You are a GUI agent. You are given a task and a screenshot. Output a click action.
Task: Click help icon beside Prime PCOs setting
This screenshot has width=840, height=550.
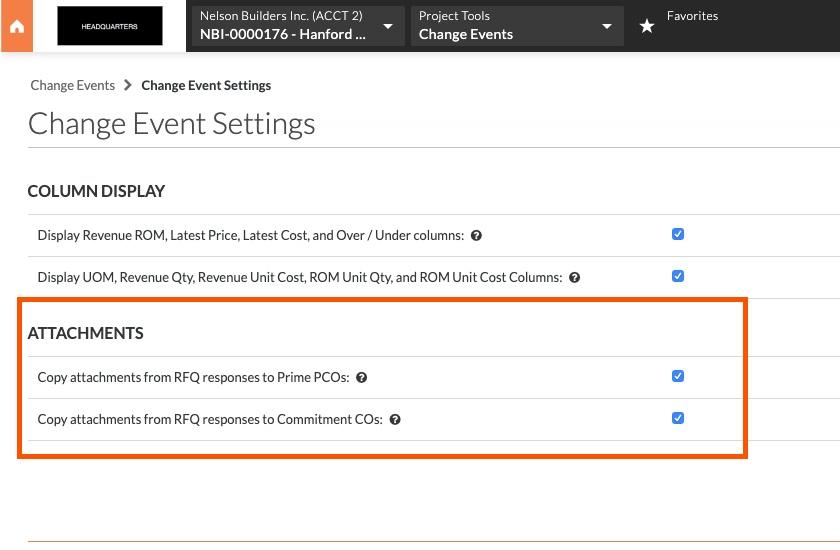[x=362, y=378]
